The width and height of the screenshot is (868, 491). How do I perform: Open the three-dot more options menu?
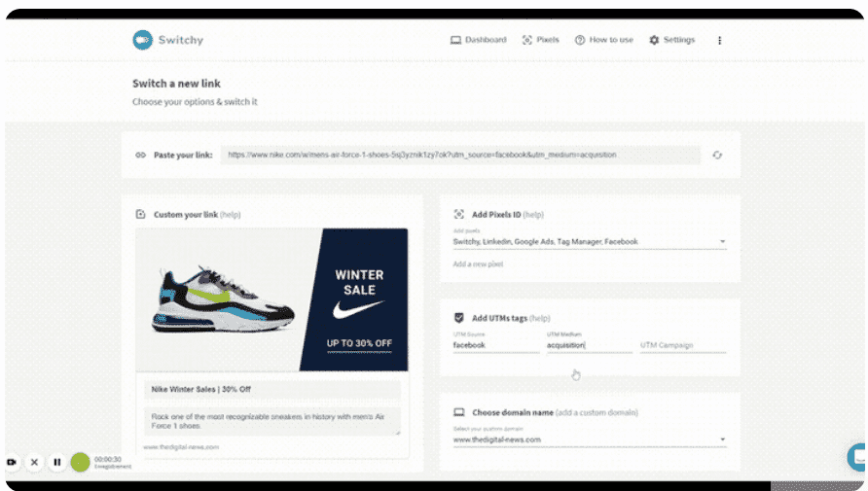click(x=720, y=40)
